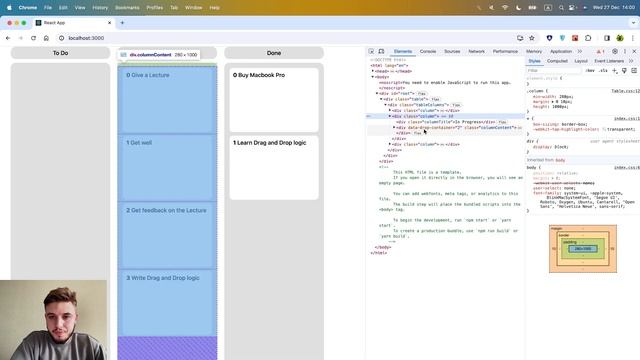The image size is (640, 360).
Task: Switch to the Sources tab
Action: tap(452, 51)
